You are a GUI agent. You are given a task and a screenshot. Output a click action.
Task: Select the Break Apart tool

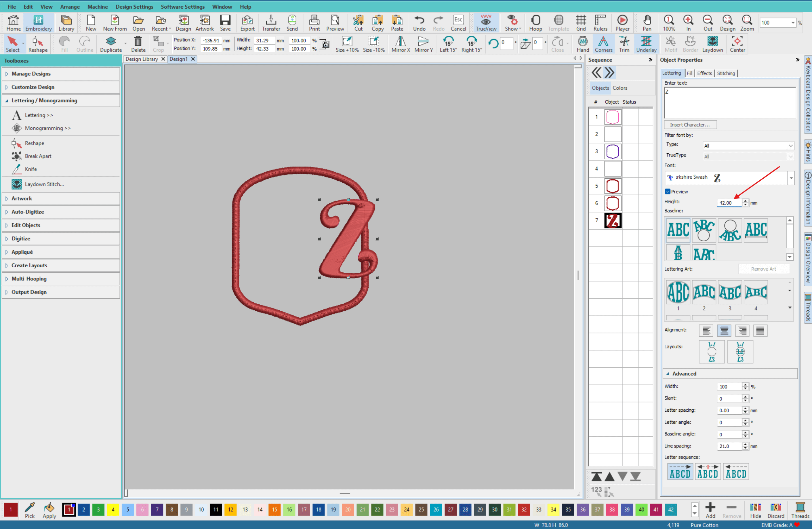pos(39,156)
